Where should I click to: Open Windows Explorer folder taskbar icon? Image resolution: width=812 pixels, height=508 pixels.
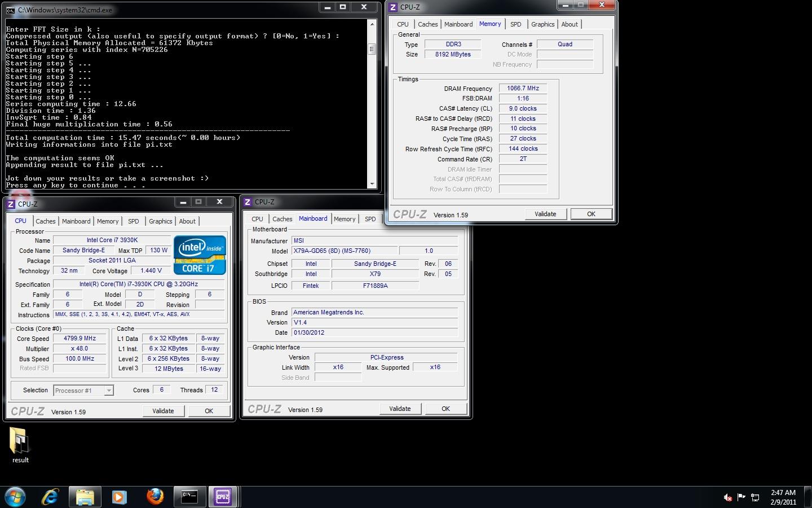85,497
